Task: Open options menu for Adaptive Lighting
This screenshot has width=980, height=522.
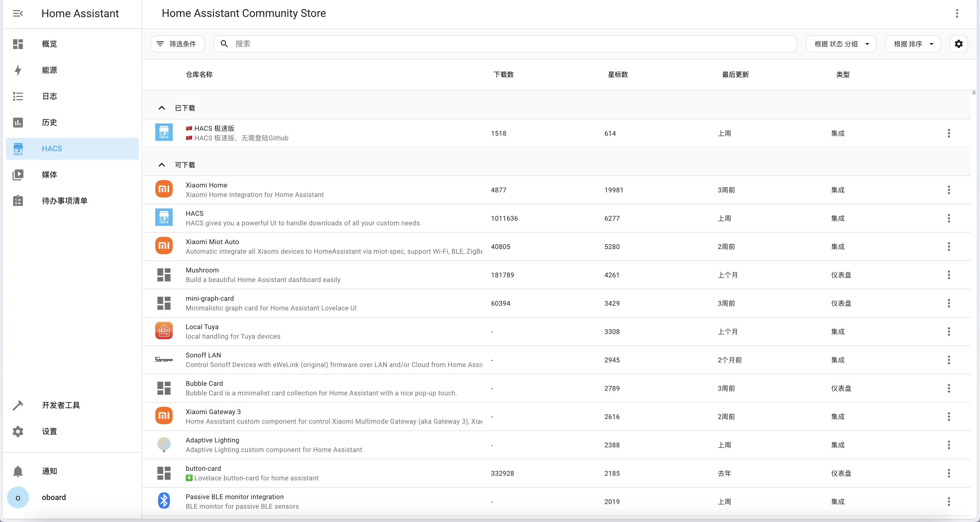Action: click(949, 445)
